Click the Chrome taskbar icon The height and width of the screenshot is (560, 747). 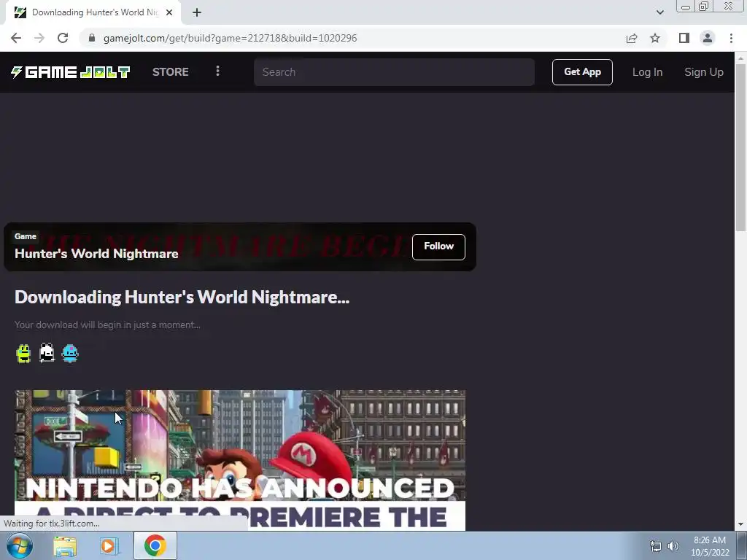point(155,545)
